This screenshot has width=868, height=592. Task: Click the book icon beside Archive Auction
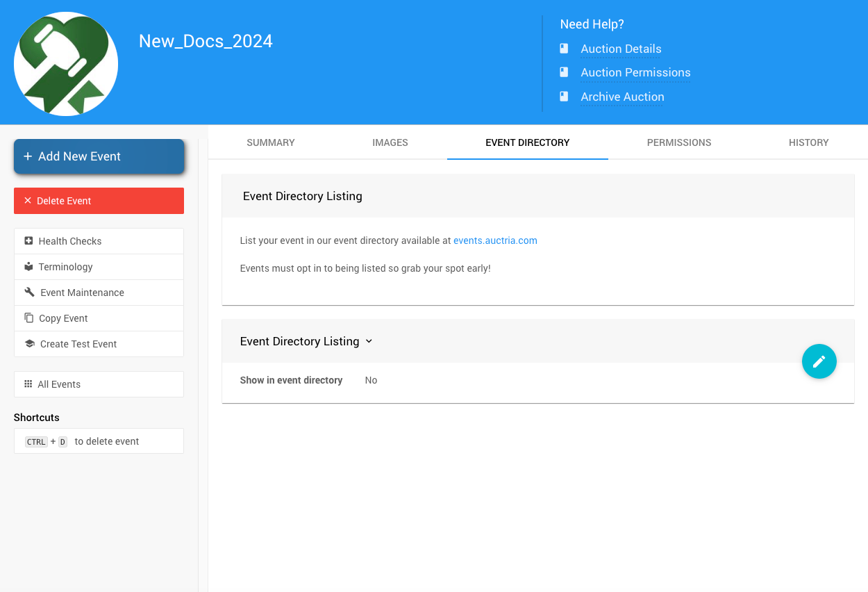pos(564,97)
